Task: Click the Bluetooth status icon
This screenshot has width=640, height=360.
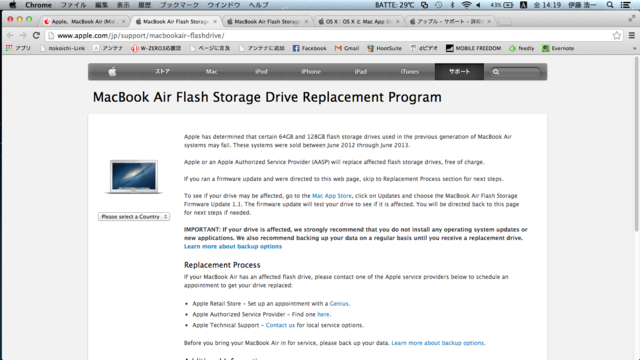Action: coord(452,5)
